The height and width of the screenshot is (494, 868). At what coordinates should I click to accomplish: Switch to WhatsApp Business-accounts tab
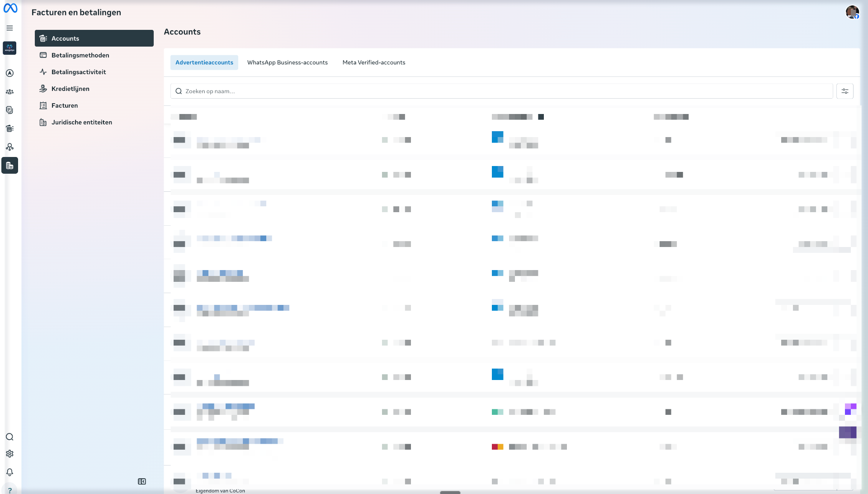click(288, 62)
